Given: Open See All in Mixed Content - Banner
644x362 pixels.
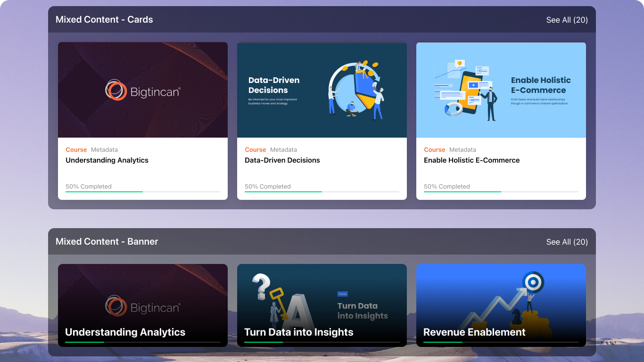Looking at the screenshot, I should coord(567,242).
